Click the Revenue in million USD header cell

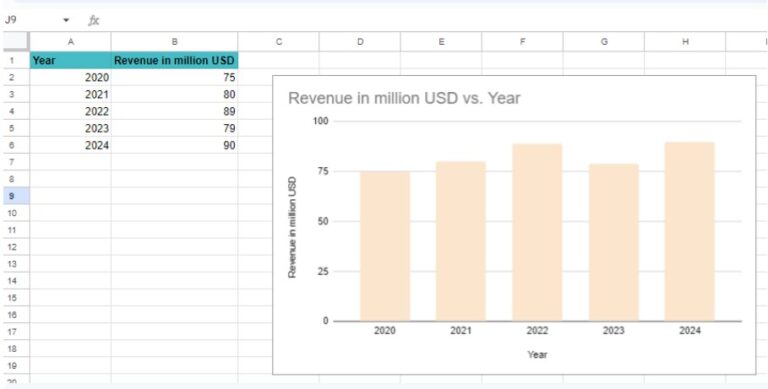(175, 61)
